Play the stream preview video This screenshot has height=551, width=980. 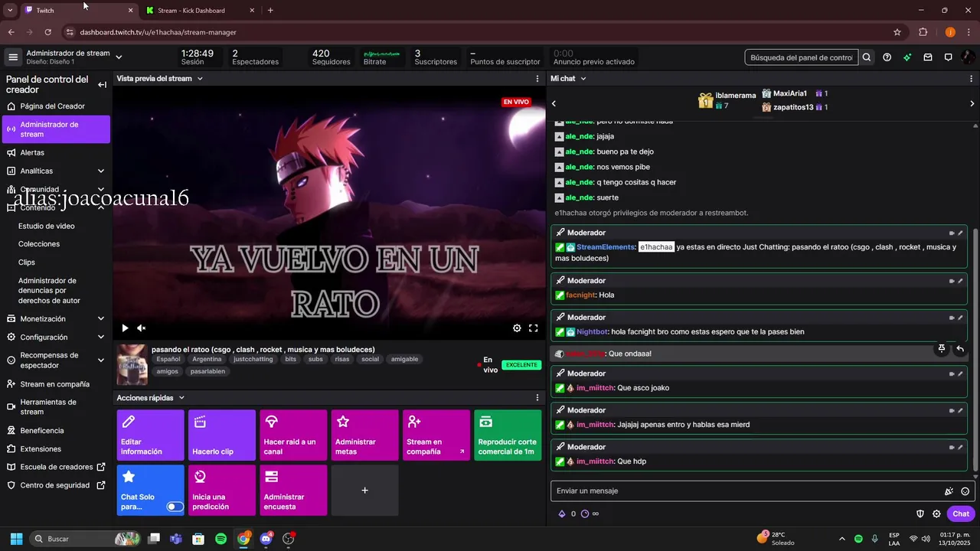(x=125, y=328)
